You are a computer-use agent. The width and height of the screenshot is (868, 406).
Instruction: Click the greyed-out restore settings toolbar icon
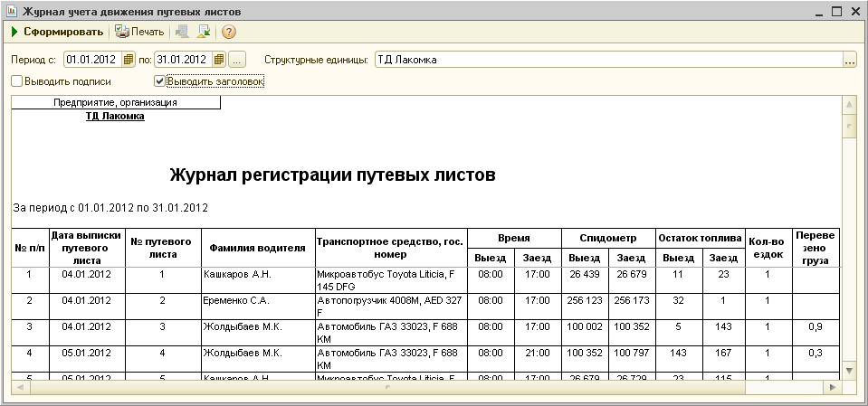click(x=184, y=33)
